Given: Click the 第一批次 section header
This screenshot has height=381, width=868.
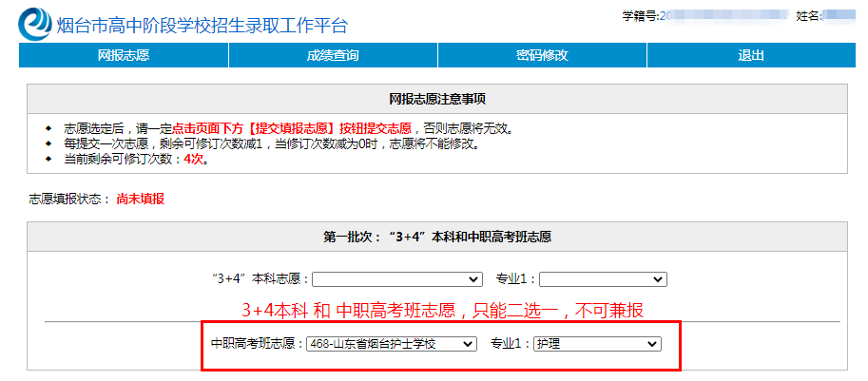Looking at the screenshot, I should coord(437,237).
